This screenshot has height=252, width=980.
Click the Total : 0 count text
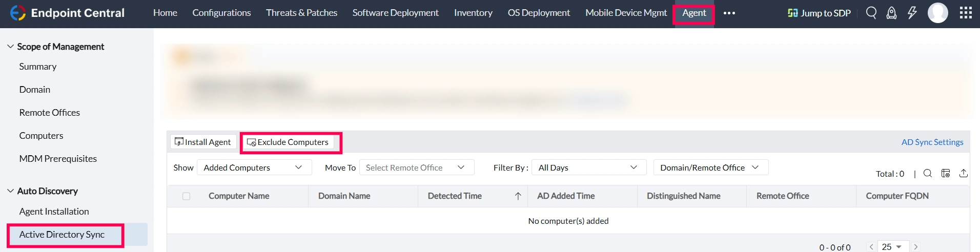coord(890,174)
